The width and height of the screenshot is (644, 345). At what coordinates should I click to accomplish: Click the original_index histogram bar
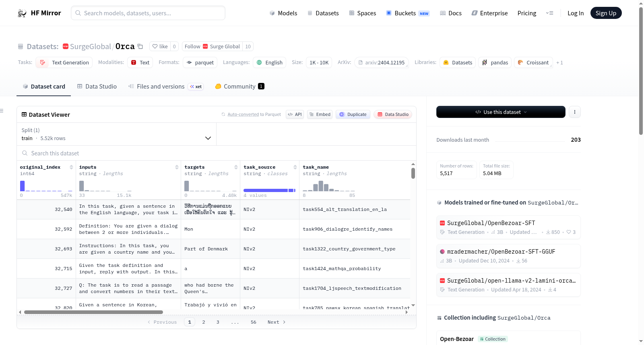23,186
